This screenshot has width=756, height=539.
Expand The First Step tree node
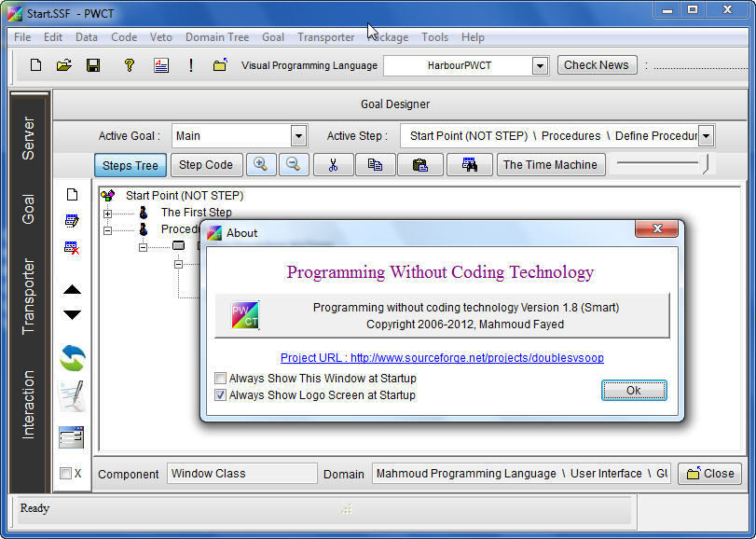[108, 214]
